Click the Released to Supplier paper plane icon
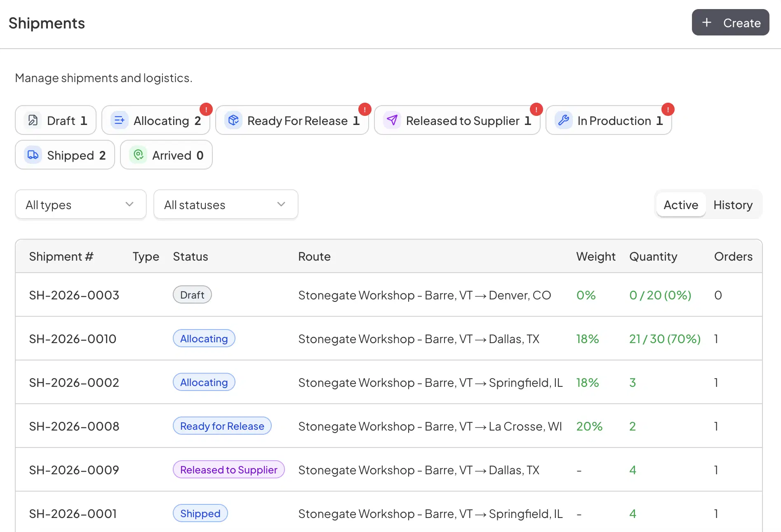This screenshot has height=532, width=781. click(392, 120)
